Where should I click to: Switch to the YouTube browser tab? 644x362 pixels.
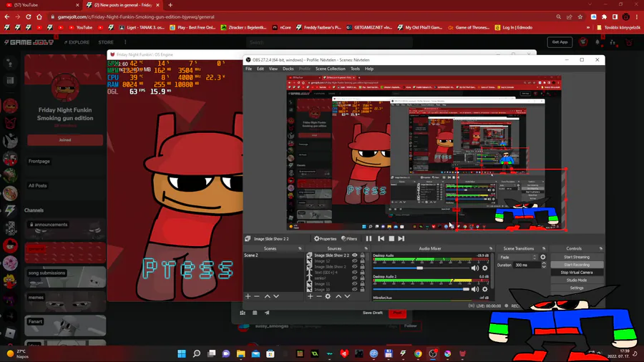[x=41, y=5]
